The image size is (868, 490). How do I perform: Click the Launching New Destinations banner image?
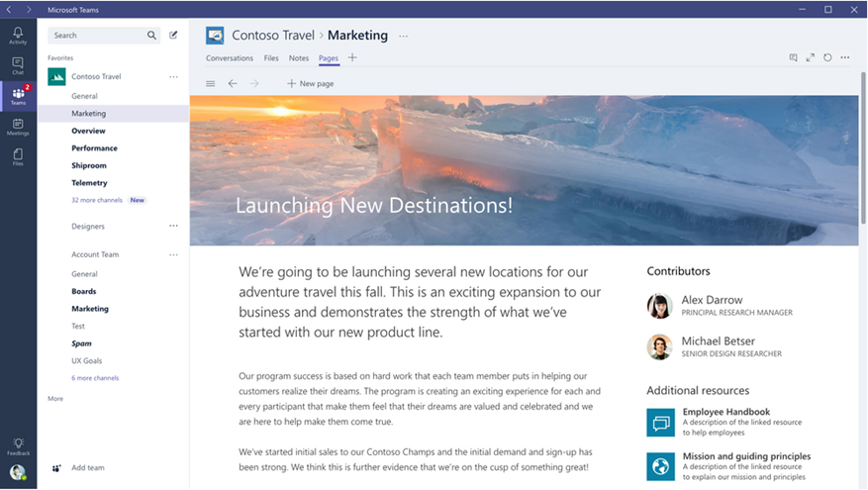pos(524,170)
